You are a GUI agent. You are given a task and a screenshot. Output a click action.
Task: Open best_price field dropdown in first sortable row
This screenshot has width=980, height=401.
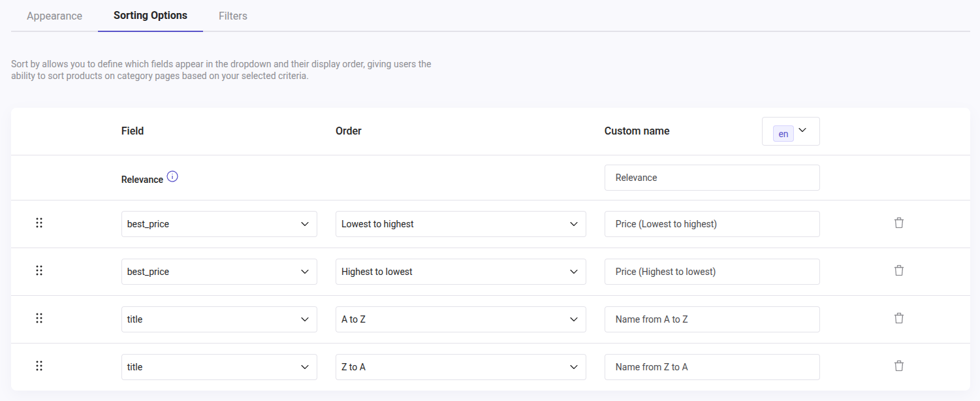[219, 224]
